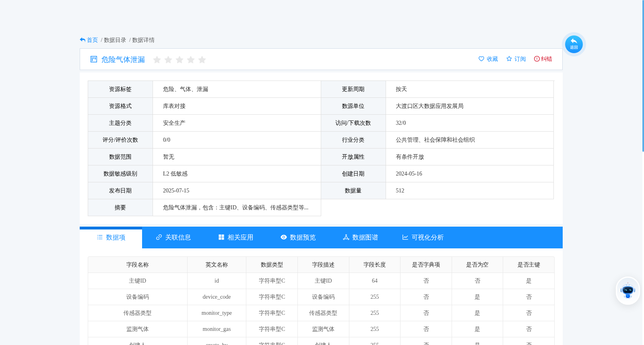Image resolution: width=644 pixels, height=345 pixels.
Task: Click the 主键ID field name cell
Action: tap(138, 281)
